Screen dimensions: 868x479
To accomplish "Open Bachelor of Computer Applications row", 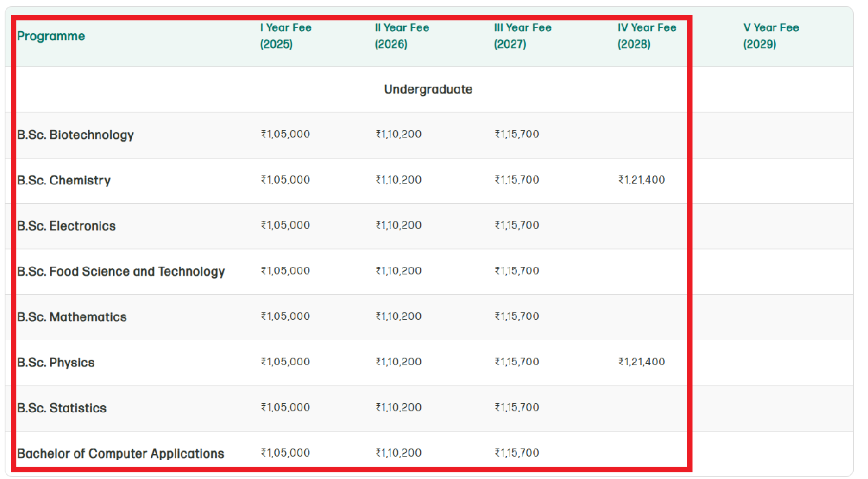I will [x=121, y=453].
